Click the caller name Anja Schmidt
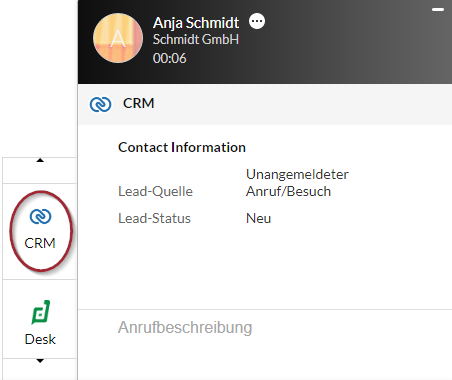 pyautogui.click(x=196, y=23)
